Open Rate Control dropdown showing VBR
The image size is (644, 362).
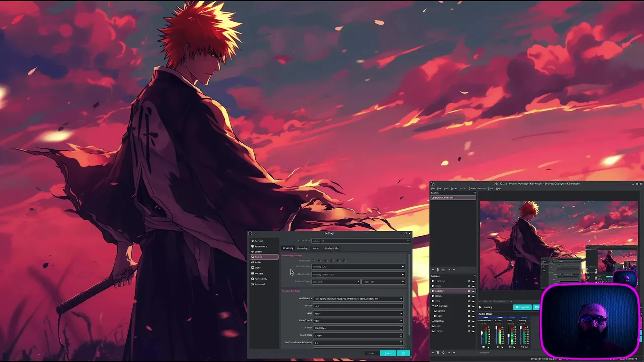tap(358, 321)
